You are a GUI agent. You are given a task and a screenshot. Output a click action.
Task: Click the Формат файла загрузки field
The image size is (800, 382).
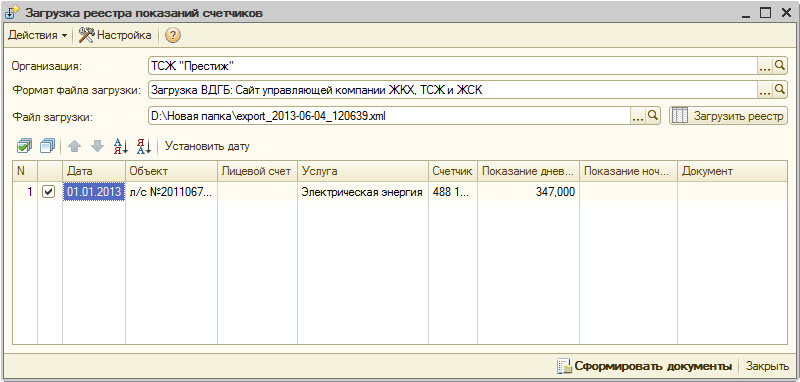[452, 90]
